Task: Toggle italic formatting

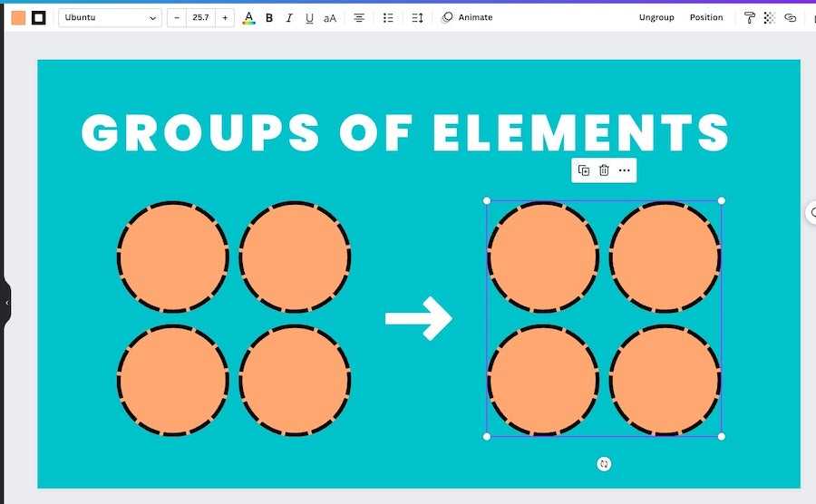Action: (x=289, y=18)
